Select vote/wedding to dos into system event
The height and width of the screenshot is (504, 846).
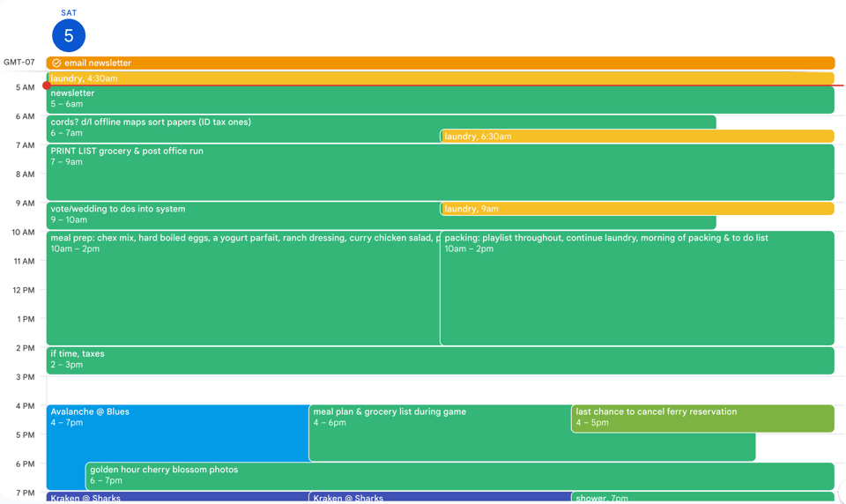click(238, 215)
